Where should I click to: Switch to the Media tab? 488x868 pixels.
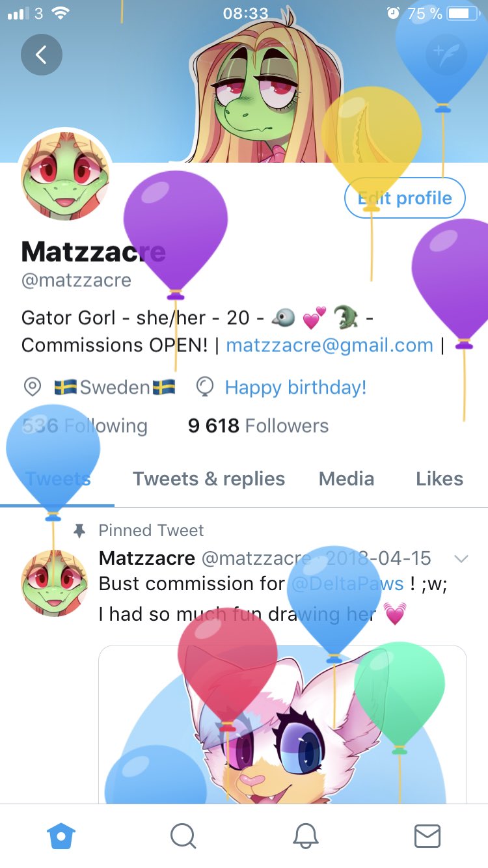click(x=346, y=479)
